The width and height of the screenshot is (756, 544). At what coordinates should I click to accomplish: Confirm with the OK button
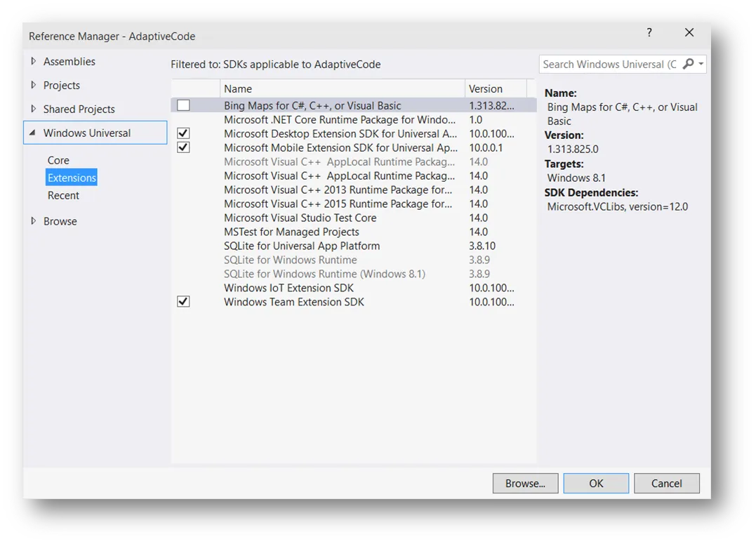click(596, 483)
